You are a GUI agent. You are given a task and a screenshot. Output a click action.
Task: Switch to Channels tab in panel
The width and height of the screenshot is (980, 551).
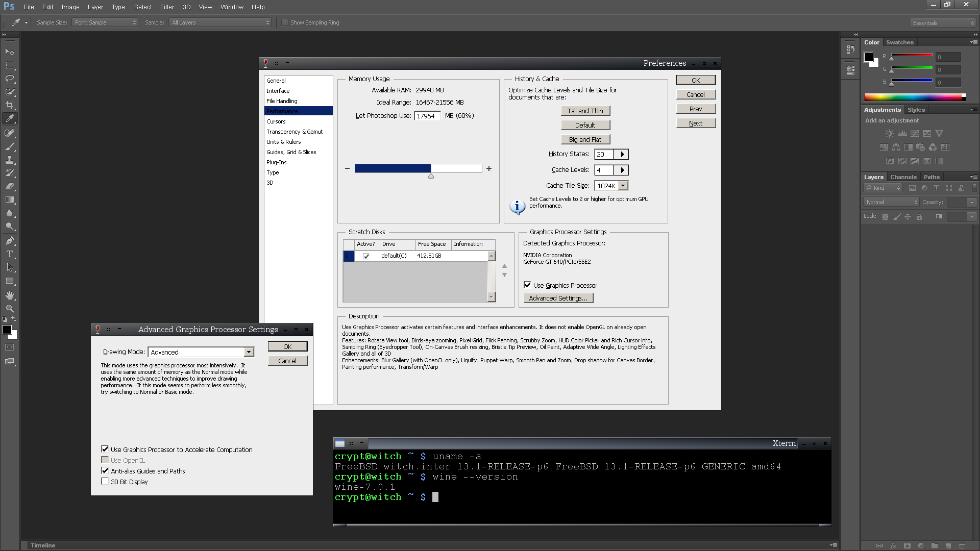(902, 176)
